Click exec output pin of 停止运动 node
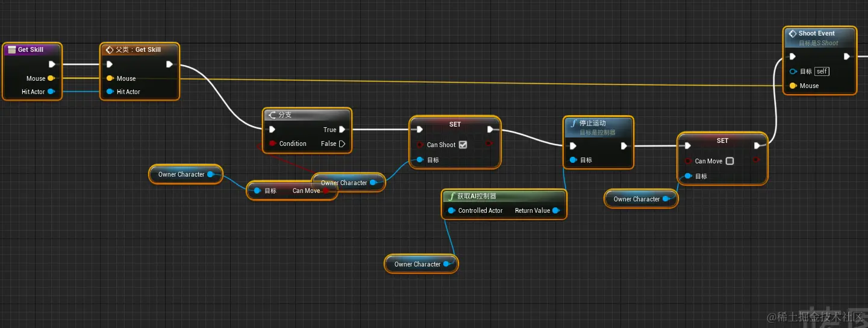 624,145
